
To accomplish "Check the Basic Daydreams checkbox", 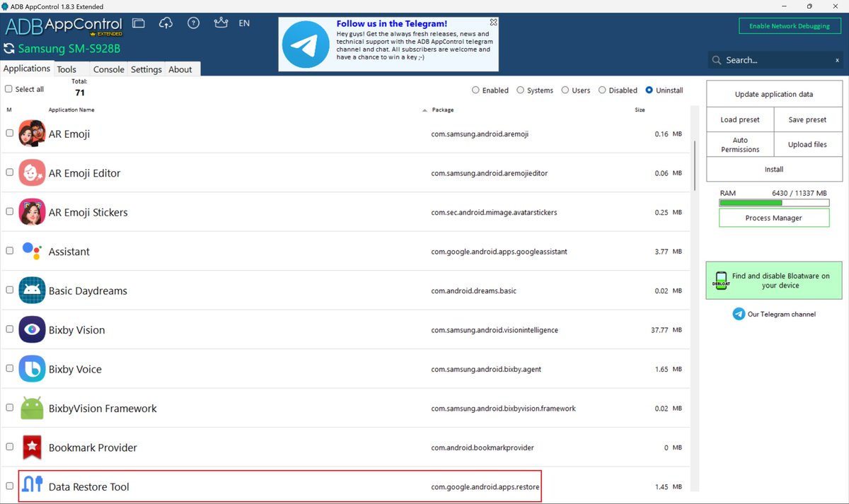I will coord(9,290).
